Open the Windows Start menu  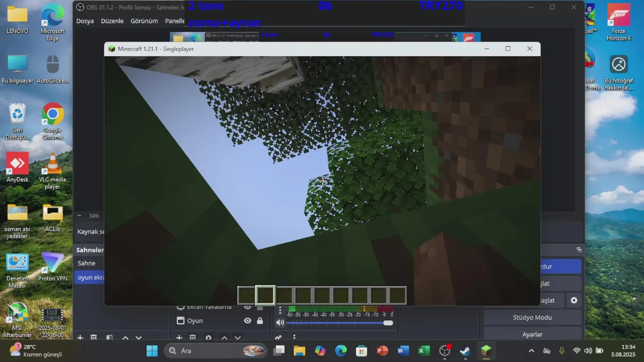point(152,350)
